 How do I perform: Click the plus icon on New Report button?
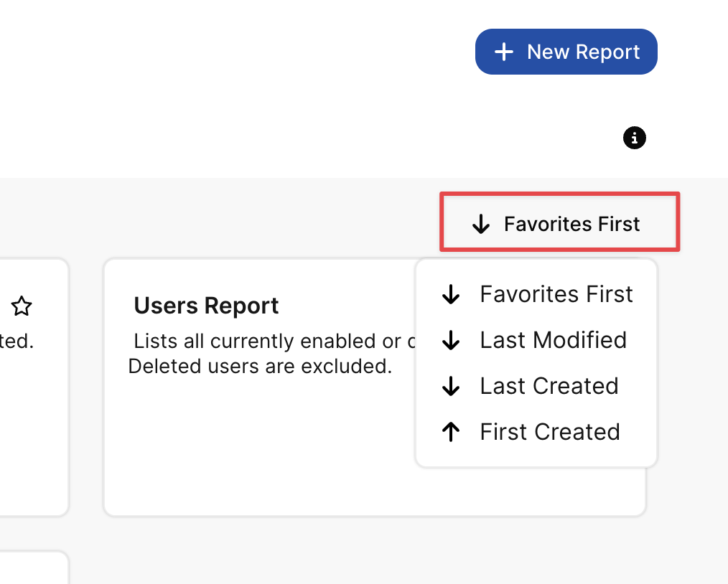504,51
